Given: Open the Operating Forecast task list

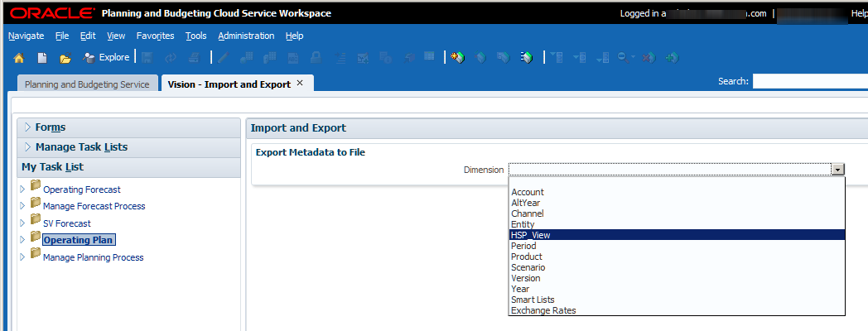Looking at the screenshot, I should pos(82,189).
